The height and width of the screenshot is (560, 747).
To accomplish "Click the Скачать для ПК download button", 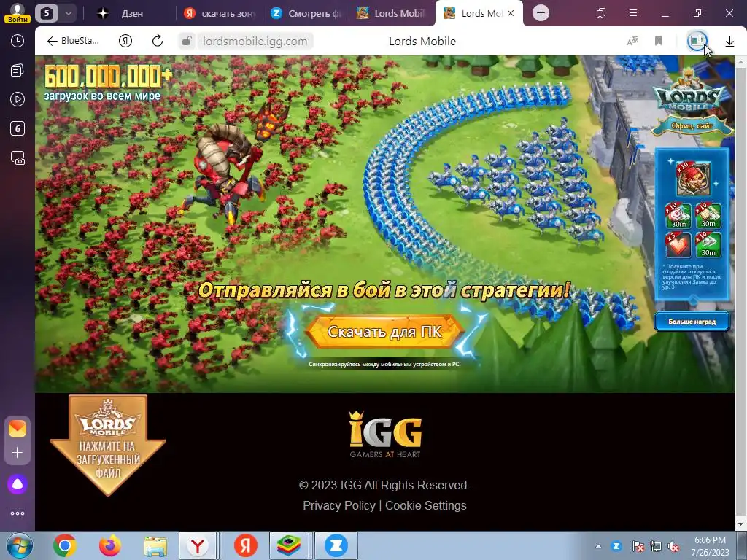I will pyautogui.click(x=384, y=332).
